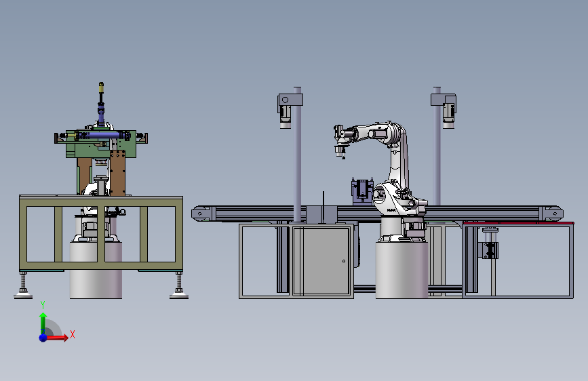Select the camera on the left vertical post
This screenshot has height=381, width=588.
(x=286, y=117)
